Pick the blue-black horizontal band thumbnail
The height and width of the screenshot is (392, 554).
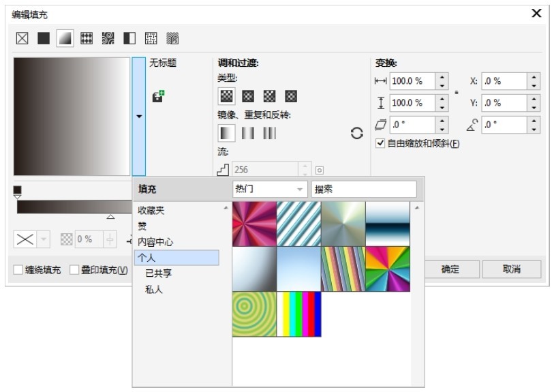(388, 224)
